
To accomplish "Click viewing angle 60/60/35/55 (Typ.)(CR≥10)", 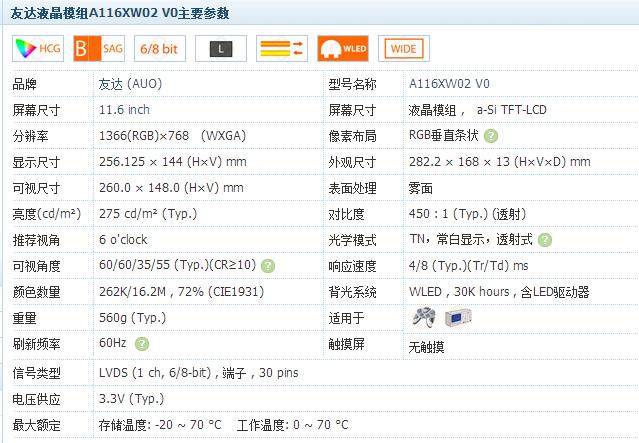I will (x=177, y=265).
